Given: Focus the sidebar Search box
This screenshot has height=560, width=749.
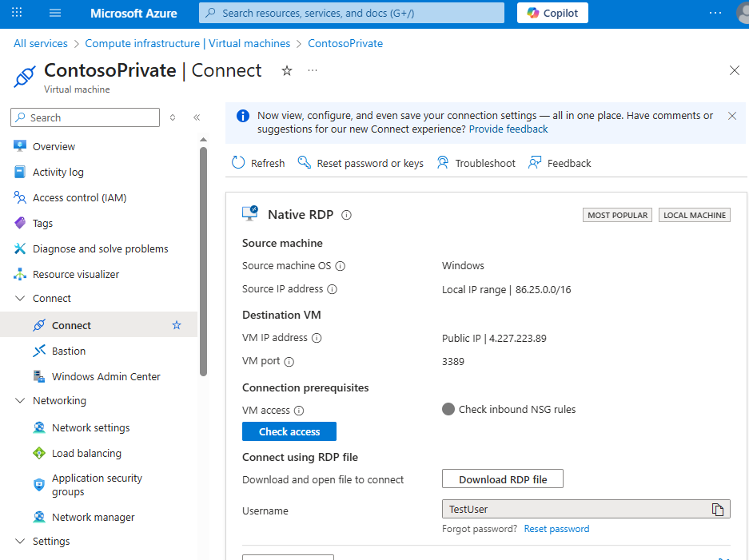Looking at the screenshot, I should 85,117.
